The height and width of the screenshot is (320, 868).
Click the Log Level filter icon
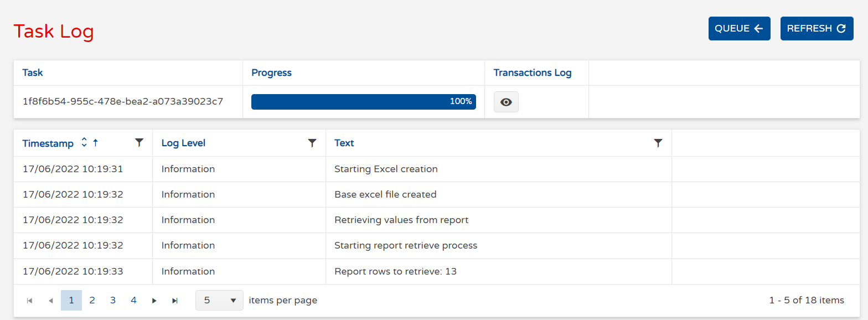(x=312, y=143)
